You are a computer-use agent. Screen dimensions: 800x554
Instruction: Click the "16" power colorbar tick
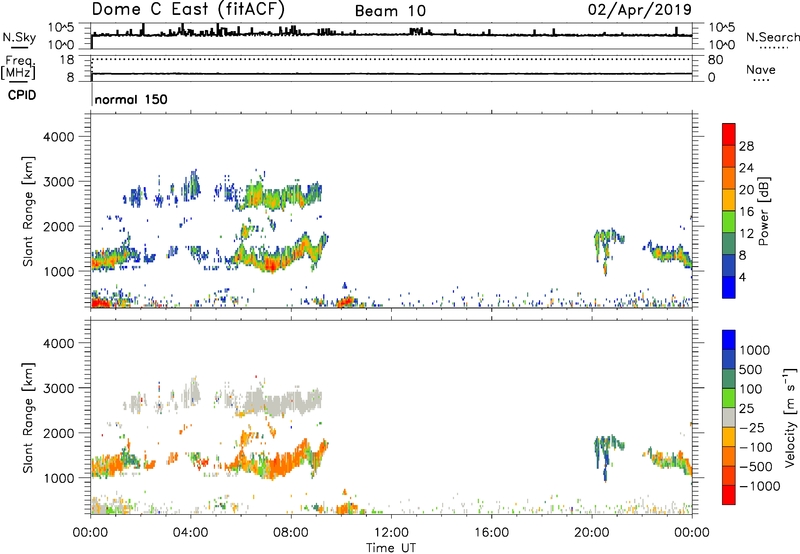(746, 212)
